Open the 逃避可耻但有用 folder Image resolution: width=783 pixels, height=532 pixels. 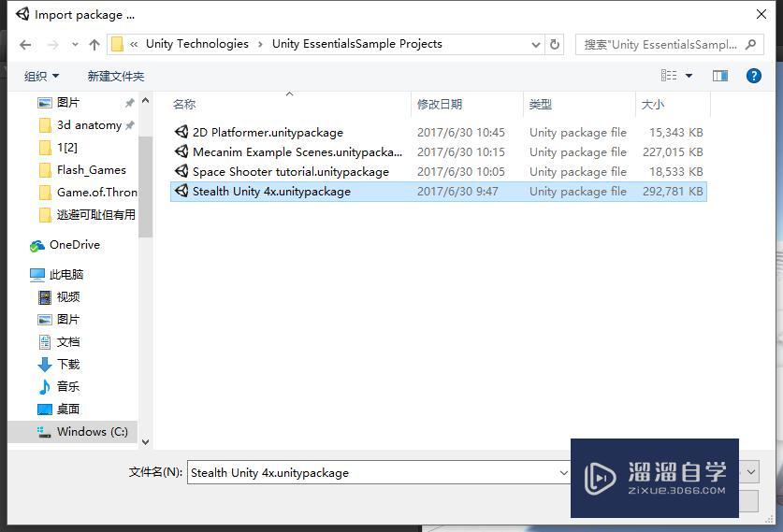[95, 215]
